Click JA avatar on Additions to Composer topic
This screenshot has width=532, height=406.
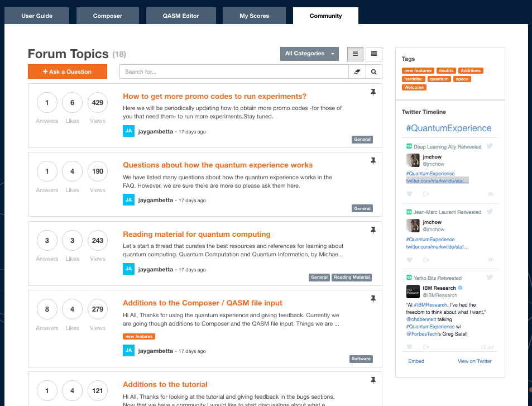click(128, 350)
